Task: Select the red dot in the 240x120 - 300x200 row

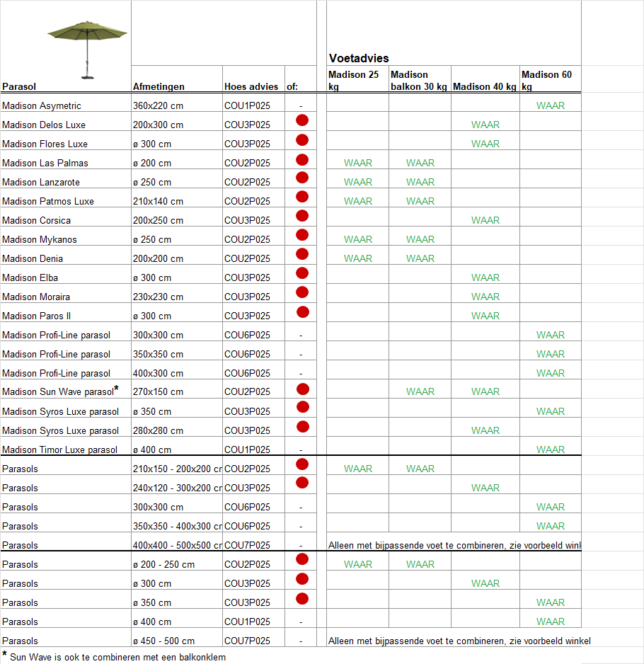Action: (302, 482)
